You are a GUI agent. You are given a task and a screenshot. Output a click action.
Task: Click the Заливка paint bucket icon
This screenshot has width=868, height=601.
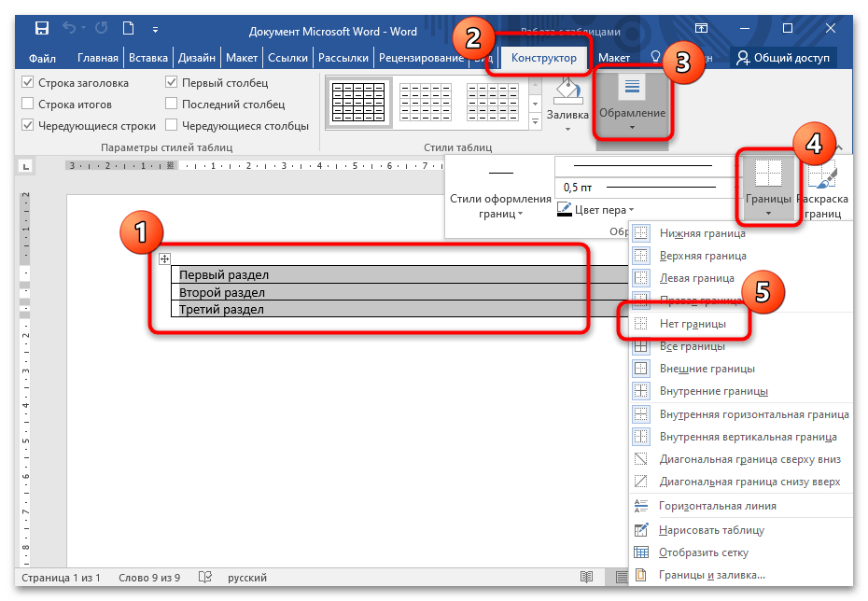[x=568, y=91]
